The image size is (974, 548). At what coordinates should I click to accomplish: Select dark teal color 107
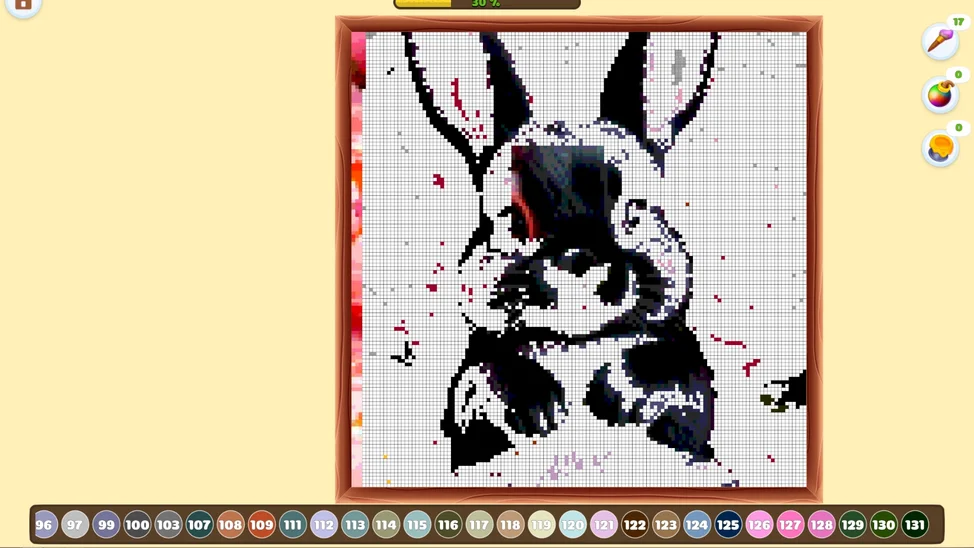tap(199, 525)
